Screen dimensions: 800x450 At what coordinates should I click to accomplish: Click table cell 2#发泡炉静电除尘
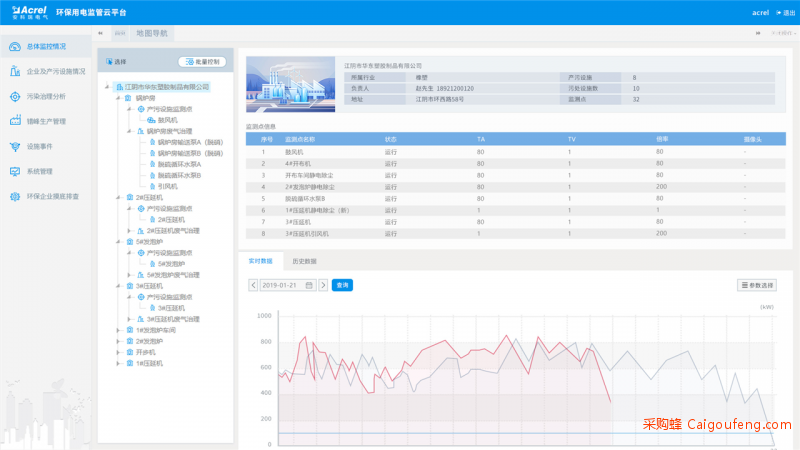click(310, 187)
